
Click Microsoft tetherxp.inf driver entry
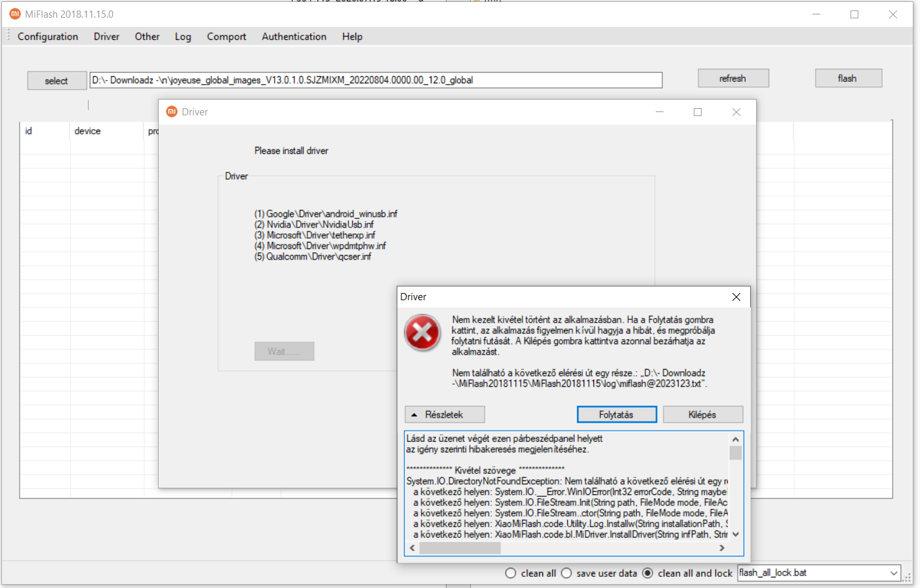coord(315,235)
